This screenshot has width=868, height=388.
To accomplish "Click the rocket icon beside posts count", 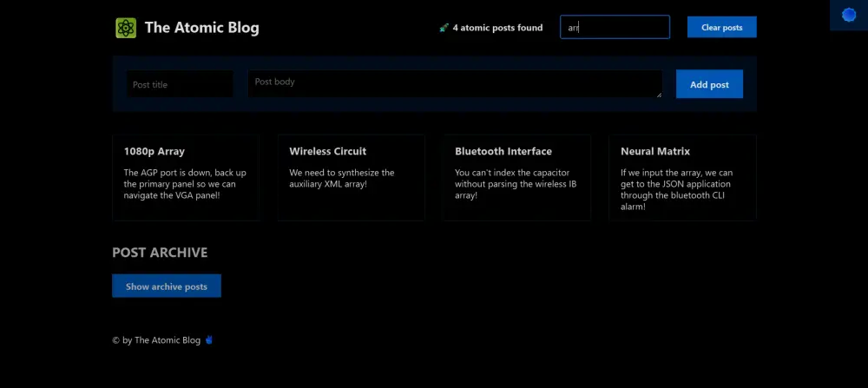I will pos(444,28).
